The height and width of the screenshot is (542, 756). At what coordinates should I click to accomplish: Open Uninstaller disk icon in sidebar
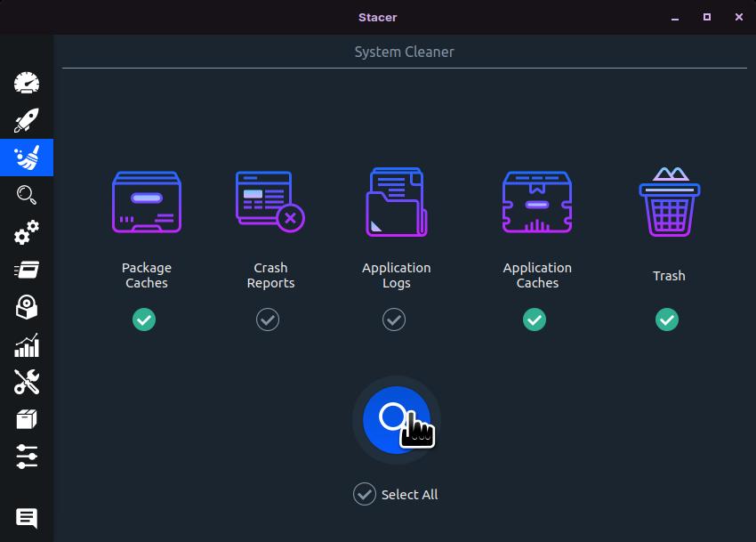27,308
